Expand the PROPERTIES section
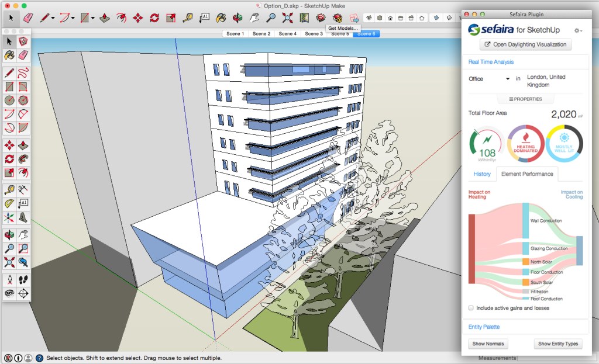Image resolution: width=599 pixels, height=364 pixels. 525,99
